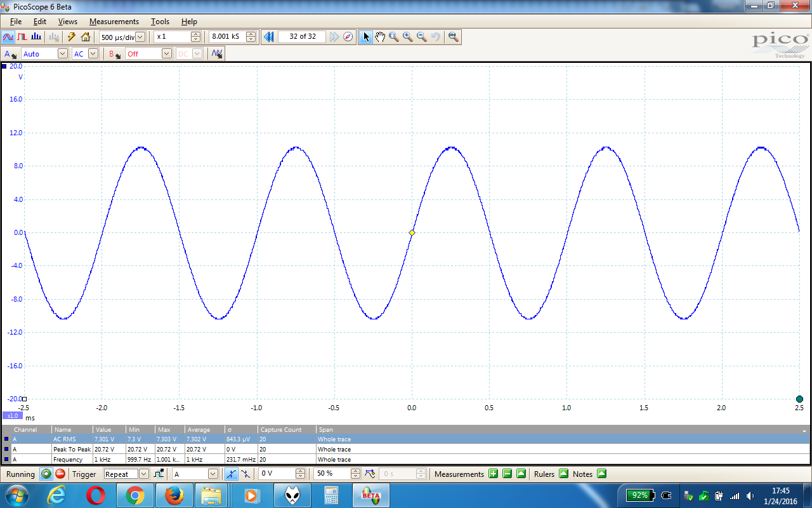812x508 pixels.
Task: Open Channel A options button
Action: 10,54
